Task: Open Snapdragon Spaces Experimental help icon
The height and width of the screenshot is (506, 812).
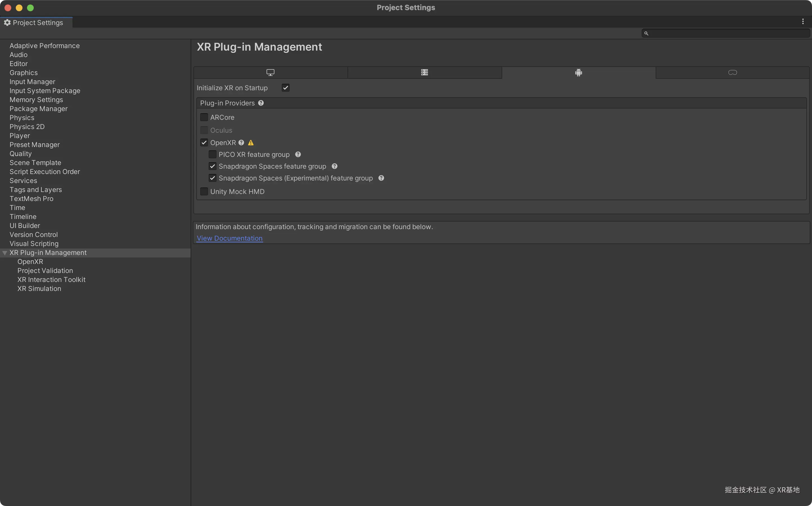Action: pyautogui.click(x=381, y=178)
